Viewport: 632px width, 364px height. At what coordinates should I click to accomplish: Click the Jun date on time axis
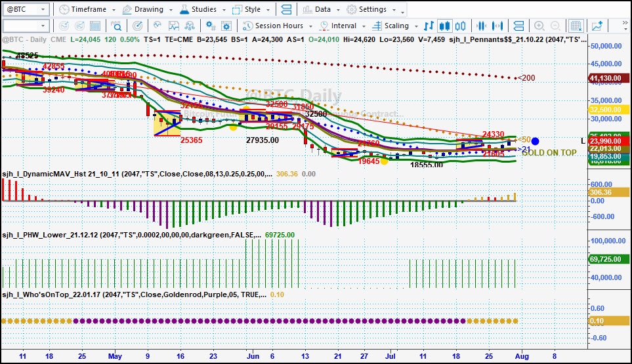coord(253,356)
